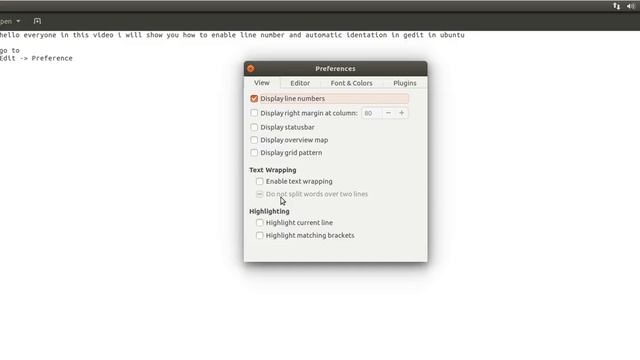
Task: Close the Preferences dialog
Action: [251, 69]
